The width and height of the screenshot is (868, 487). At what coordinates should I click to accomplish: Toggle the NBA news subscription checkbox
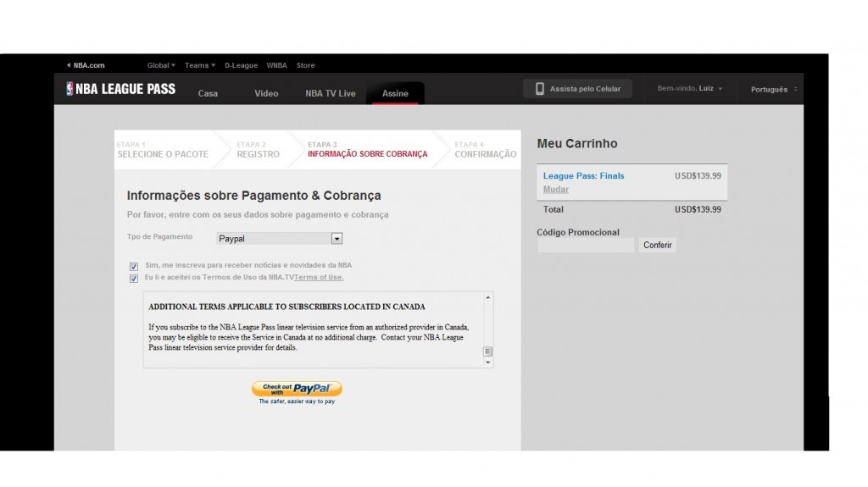coord(133,266)
